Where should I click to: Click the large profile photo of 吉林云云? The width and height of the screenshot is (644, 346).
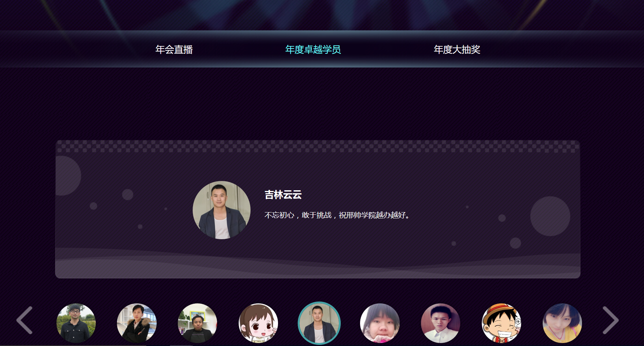[x=222, y=210]
